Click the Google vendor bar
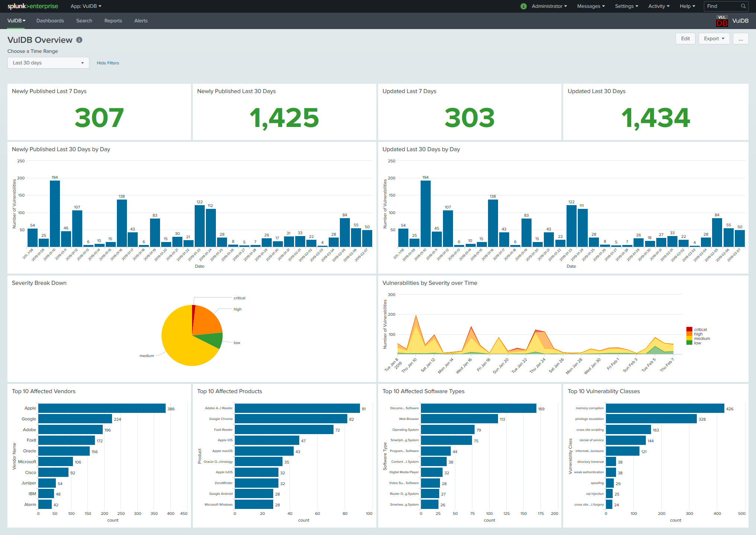The width and height of the screenshot is (756, 535). pos(75,419)
